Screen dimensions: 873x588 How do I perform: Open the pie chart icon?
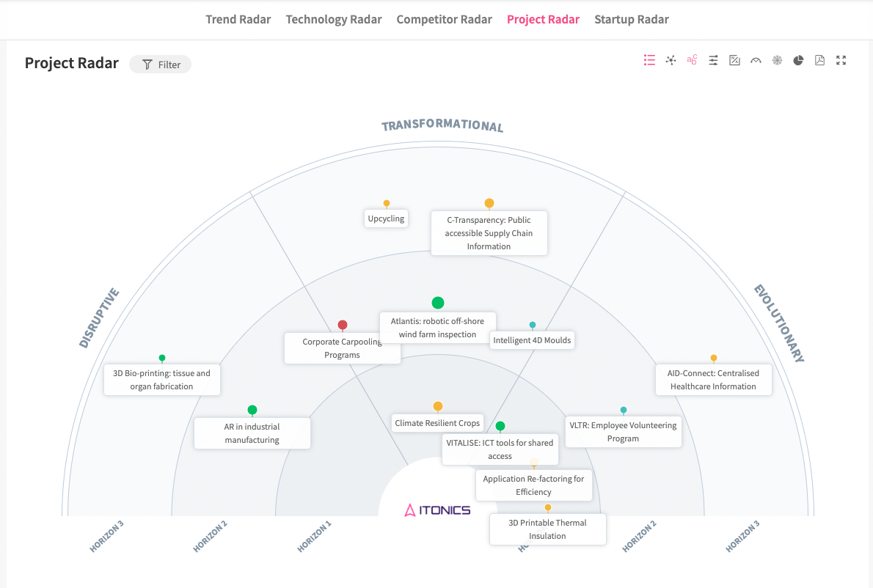(798, 60)
